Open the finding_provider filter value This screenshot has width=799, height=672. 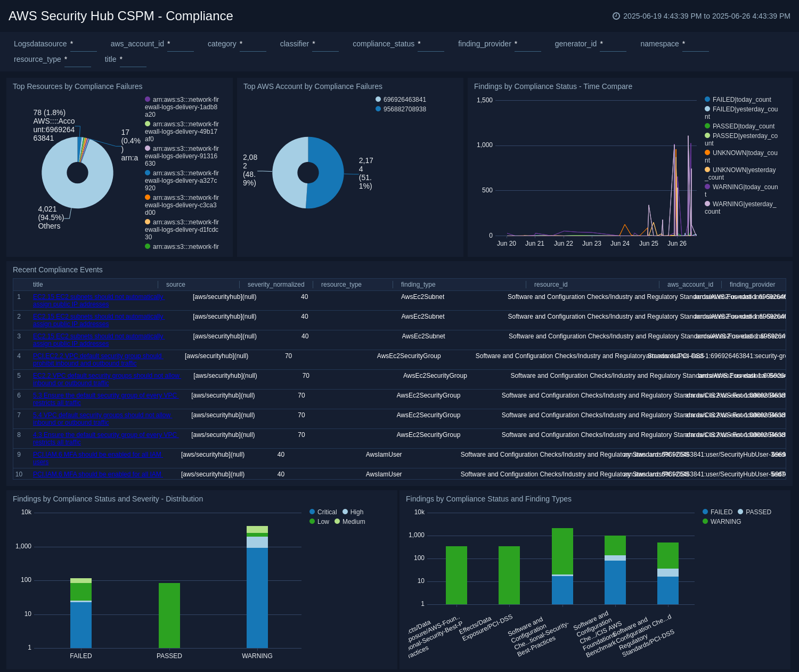pos(528,44)
